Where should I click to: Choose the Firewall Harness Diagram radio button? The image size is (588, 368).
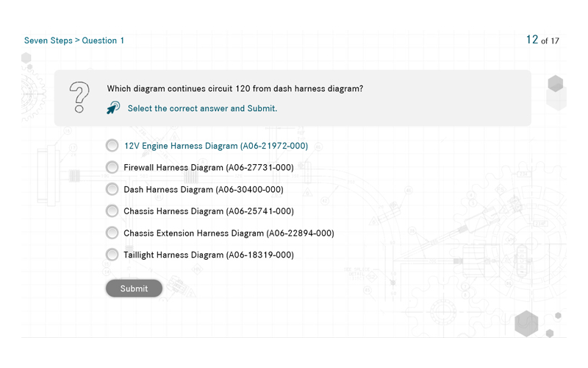point(112,168)
